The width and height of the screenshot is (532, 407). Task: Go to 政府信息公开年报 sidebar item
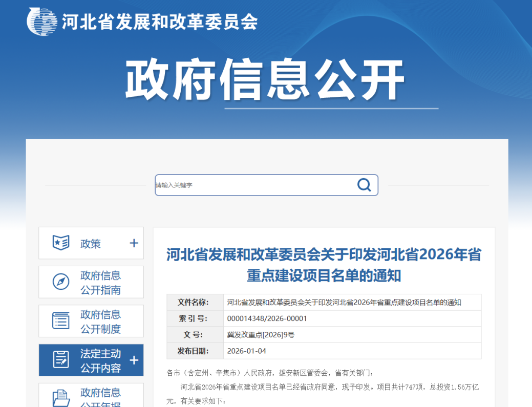pyautogui.click(x=100, y=397)
